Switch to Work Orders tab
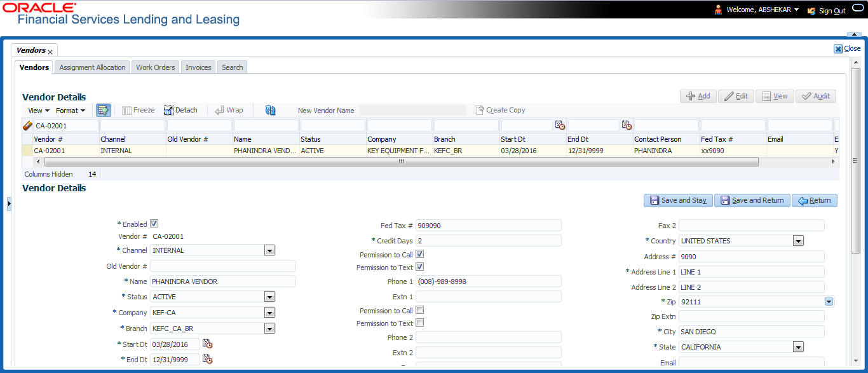Viewport: 868px width, 373px height. [x=156, y=67]
